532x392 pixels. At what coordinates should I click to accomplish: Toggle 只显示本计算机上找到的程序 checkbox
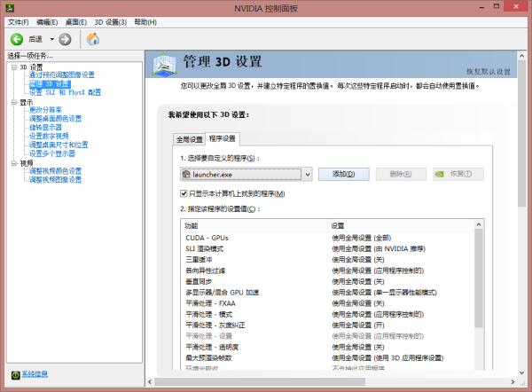pyautogui.click(x=184, y=193)
